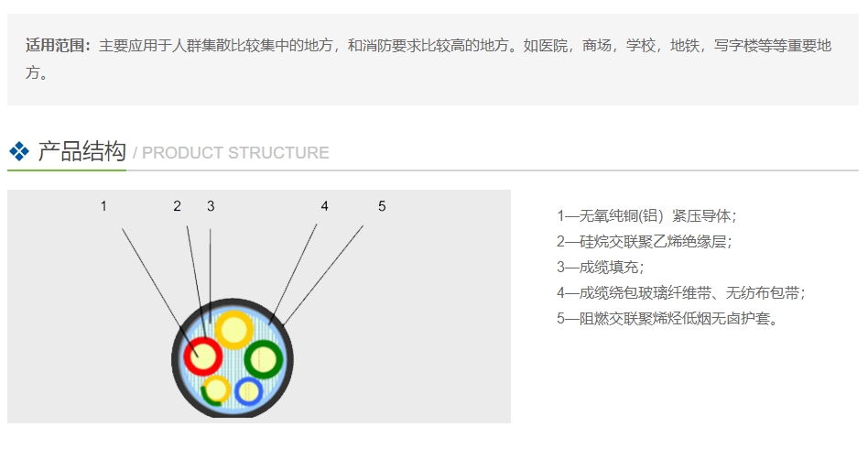868x471 pixels.
Task: Click the green-insulated core in cable diagram
Action: [x=263, y=358]
